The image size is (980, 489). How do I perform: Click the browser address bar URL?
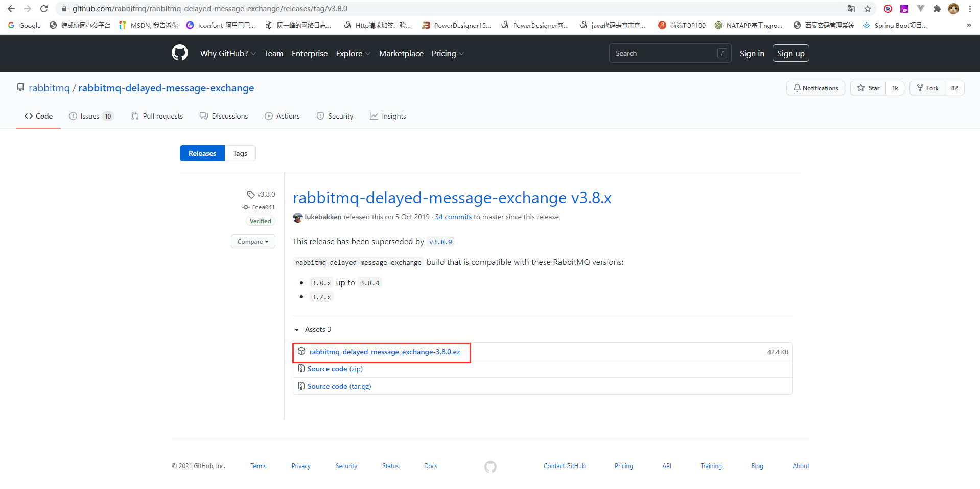(210, 9)
